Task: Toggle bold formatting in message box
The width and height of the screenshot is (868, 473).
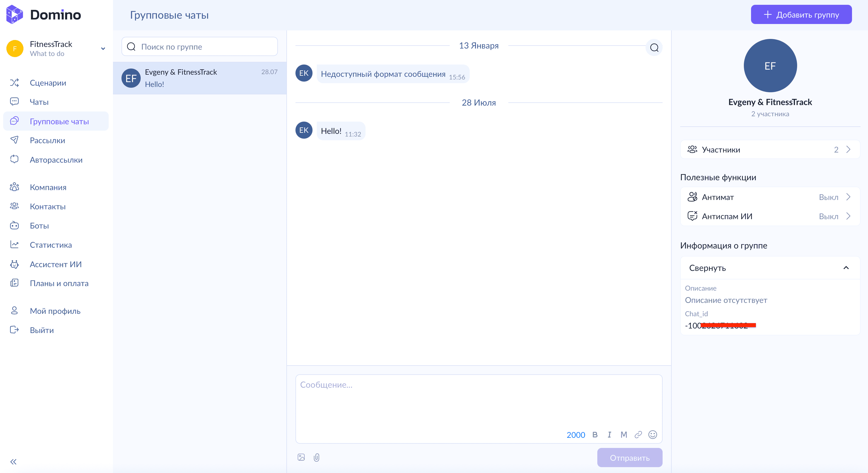Action: (x=595, y=435)
